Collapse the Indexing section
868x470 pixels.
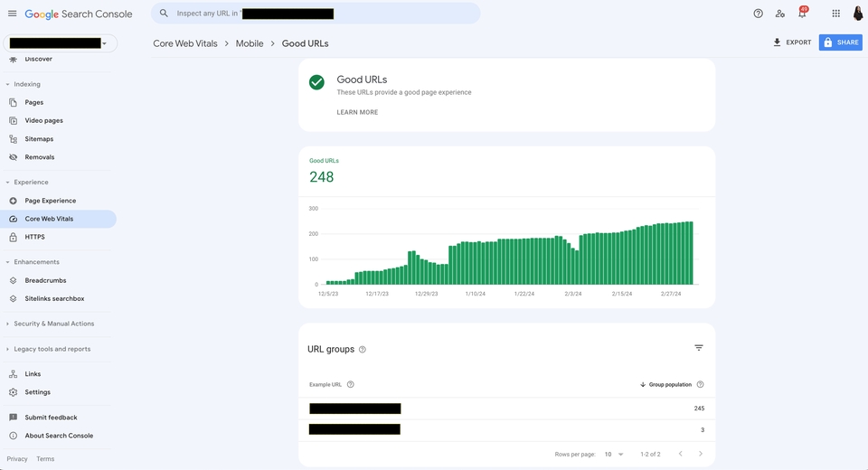8,84
